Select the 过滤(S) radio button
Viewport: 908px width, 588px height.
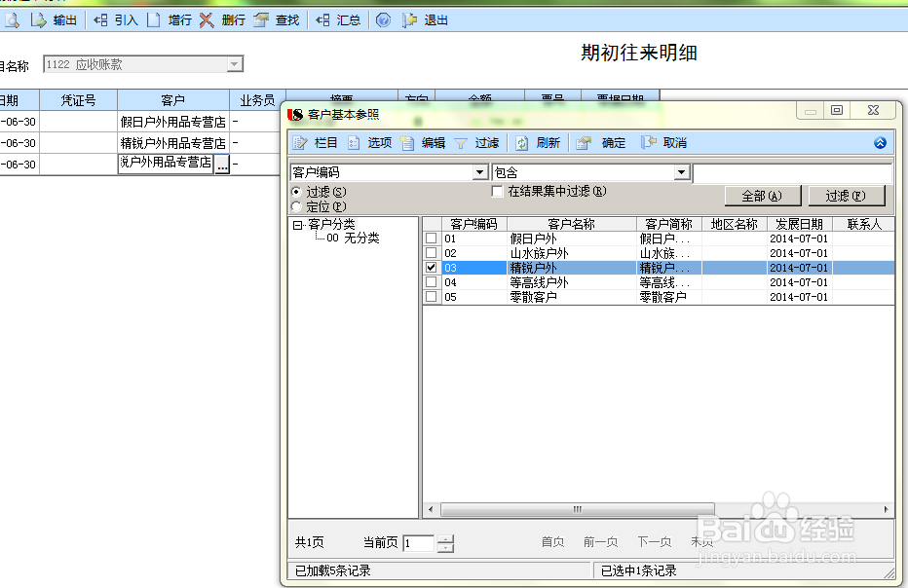click(x=296, y=192)
